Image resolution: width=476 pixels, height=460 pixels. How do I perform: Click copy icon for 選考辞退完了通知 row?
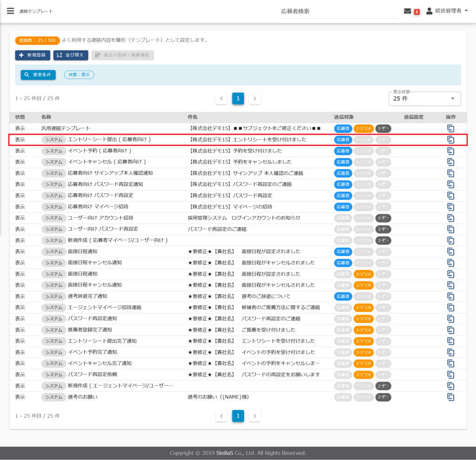[450, 296]
